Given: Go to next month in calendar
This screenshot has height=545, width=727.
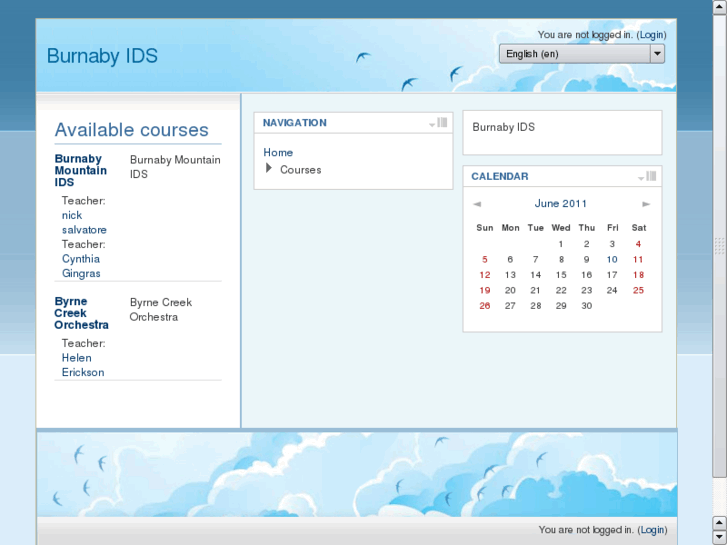Looking at the screenshot, I should pos(646,204).
